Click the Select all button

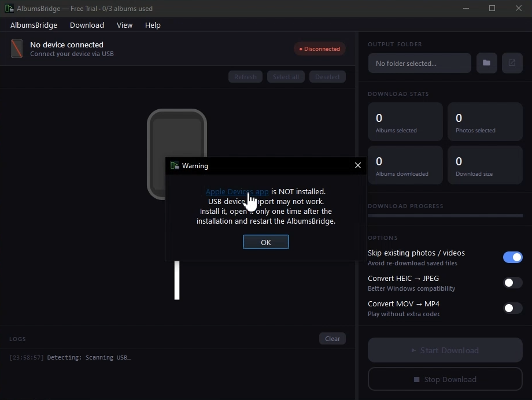pos(286,77)
